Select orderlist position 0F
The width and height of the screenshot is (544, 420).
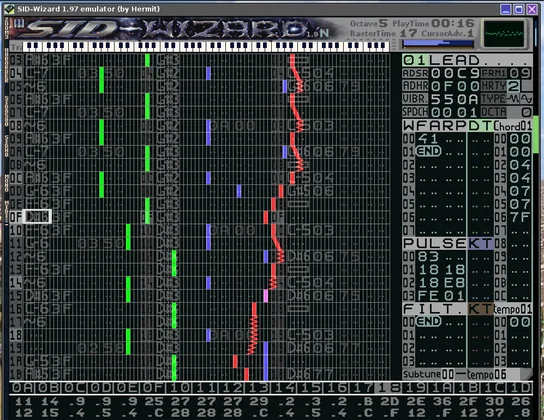pyautogui.click(x=154, y=387)
